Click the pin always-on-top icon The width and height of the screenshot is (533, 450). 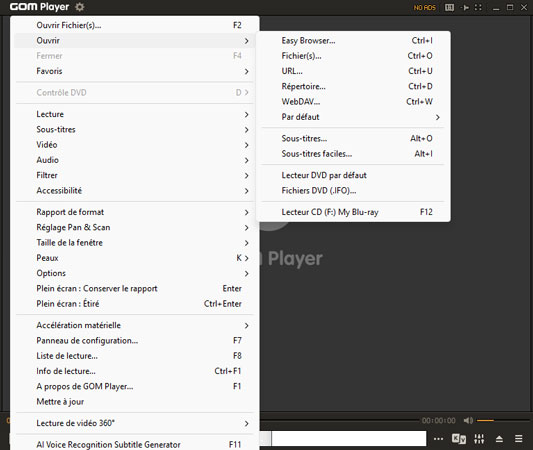[465, 7]
